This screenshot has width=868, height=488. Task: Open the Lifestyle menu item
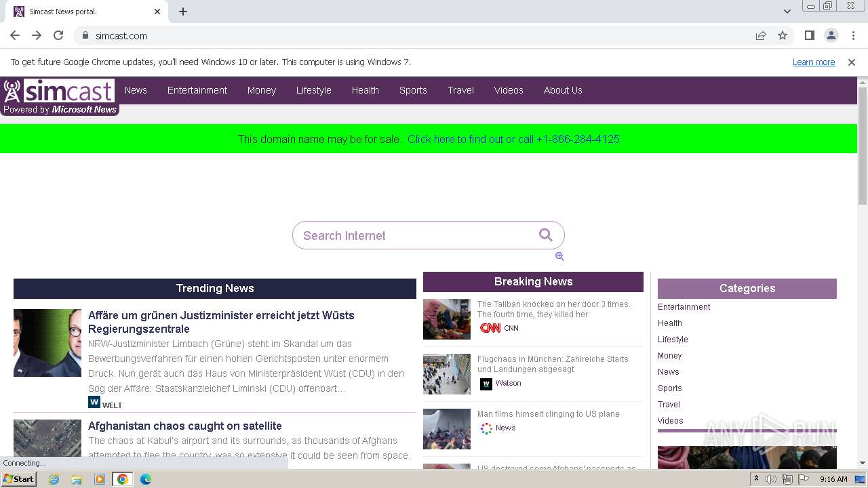point(314,90)
